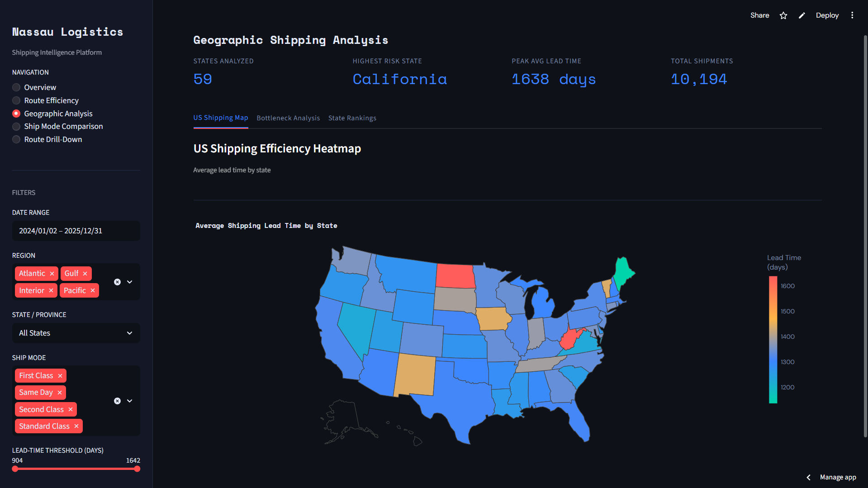Expand the Ship Mode multiselect chevron
Image resolution: width=868 pixels, height=488 pixels.
pyautogui.click(x=130, y=401)
